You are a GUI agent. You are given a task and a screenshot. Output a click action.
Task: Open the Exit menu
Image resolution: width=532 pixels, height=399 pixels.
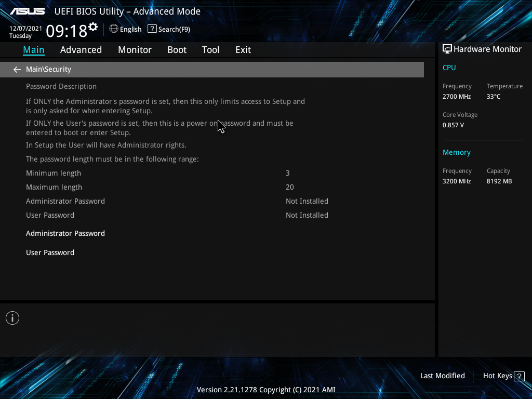coord(243,50)
